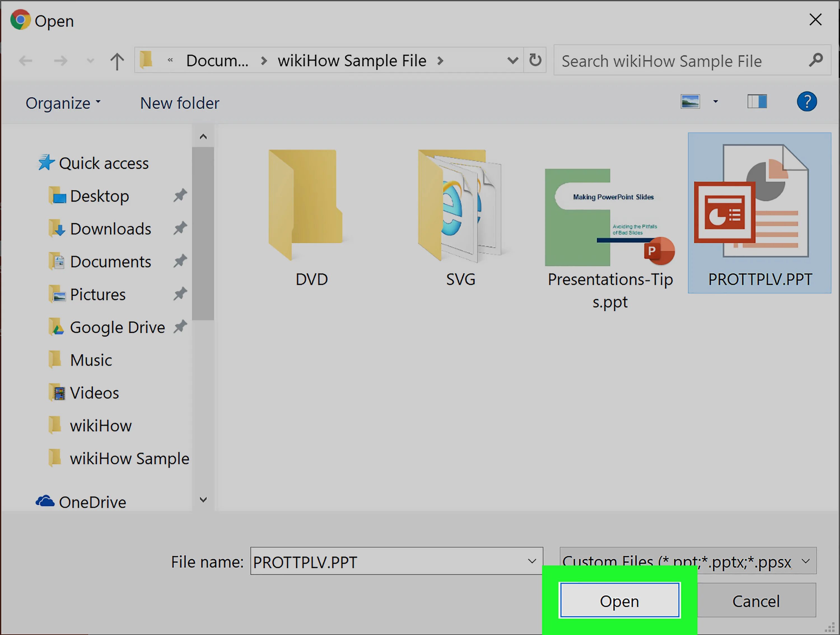Select OneDrive in navigation pane

pos(92,502)
